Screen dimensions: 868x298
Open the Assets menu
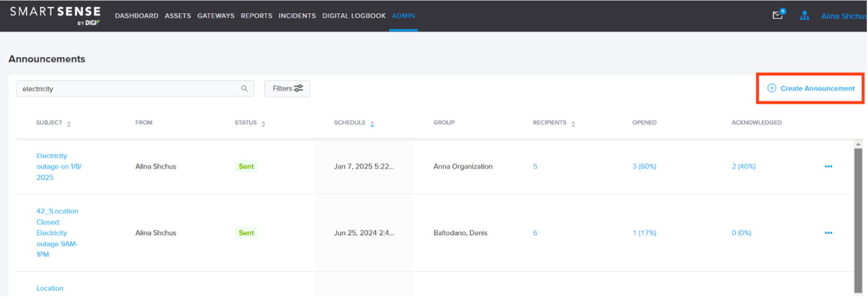click(x=178, y=16)
